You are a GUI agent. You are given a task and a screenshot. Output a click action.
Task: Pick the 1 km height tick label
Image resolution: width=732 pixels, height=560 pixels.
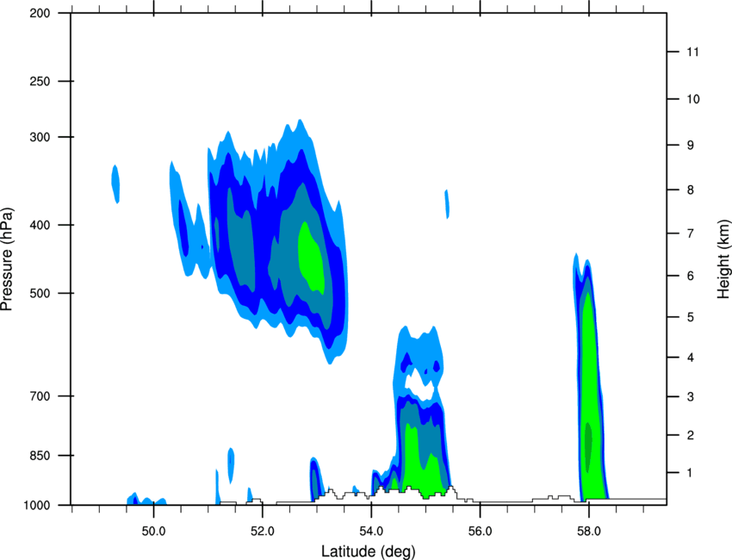tap(690, 473)
